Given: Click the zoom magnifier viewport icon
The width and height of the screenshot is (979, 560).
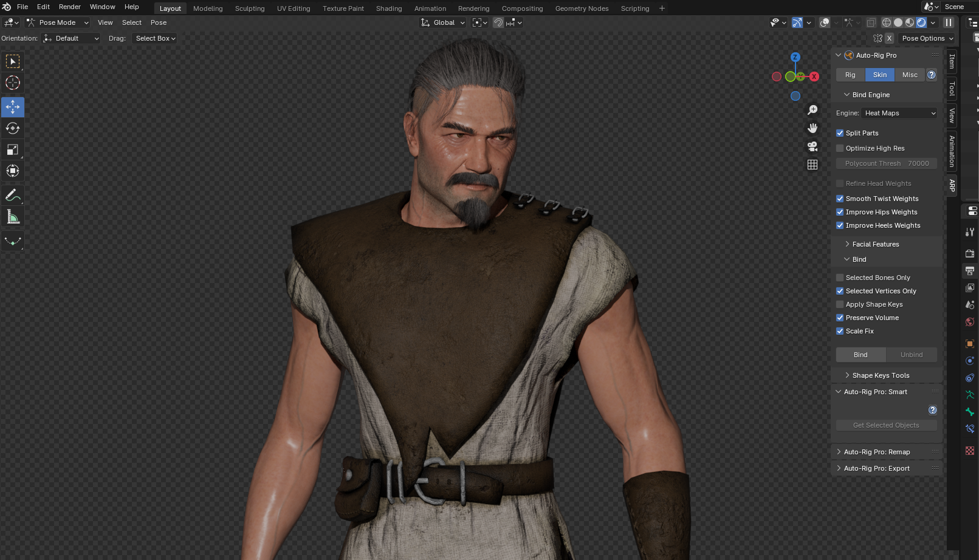Looking at the screenshot, I should (812, 110).
